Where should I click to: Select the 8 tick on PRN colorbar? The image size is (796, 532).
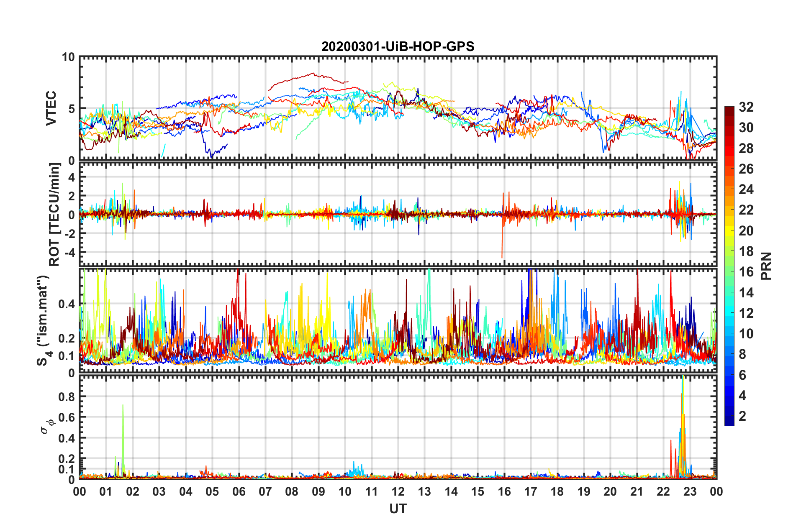(x=742, y=354)
